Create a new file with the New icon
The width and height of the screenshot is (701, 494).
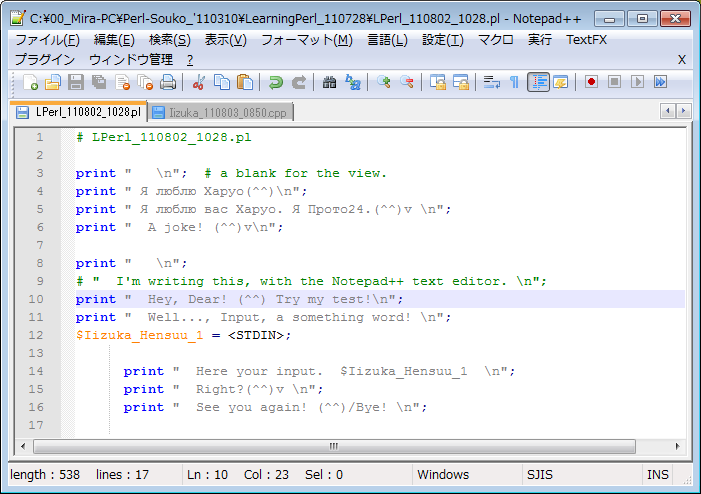[x=30, y=82]
